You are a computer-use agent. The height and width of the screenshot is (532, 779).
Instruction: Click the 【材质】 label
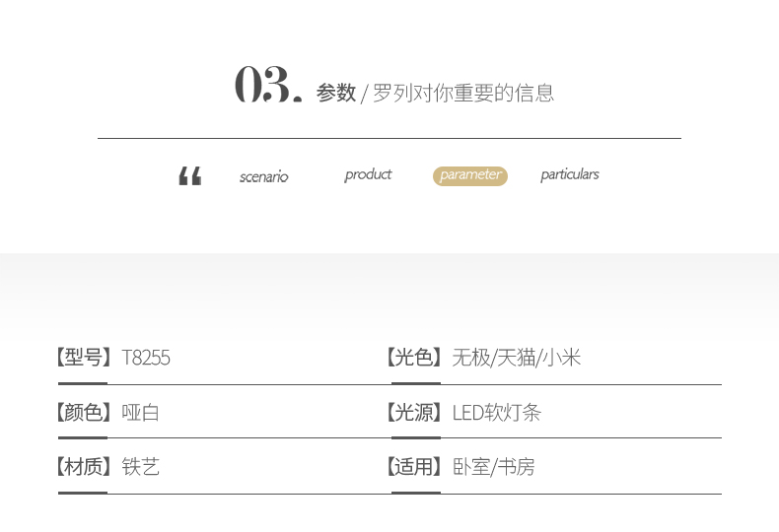[x=83, y=466]
